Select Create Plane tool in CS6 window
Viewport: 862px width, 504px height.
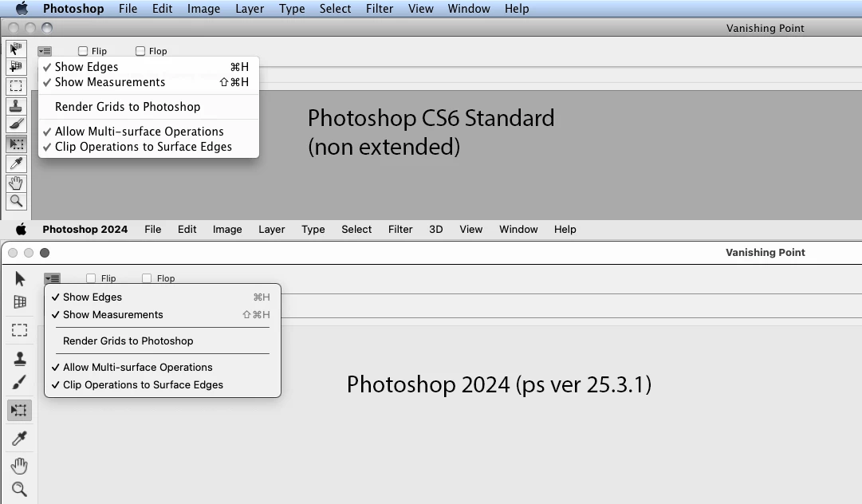click(x=16, y=66)
